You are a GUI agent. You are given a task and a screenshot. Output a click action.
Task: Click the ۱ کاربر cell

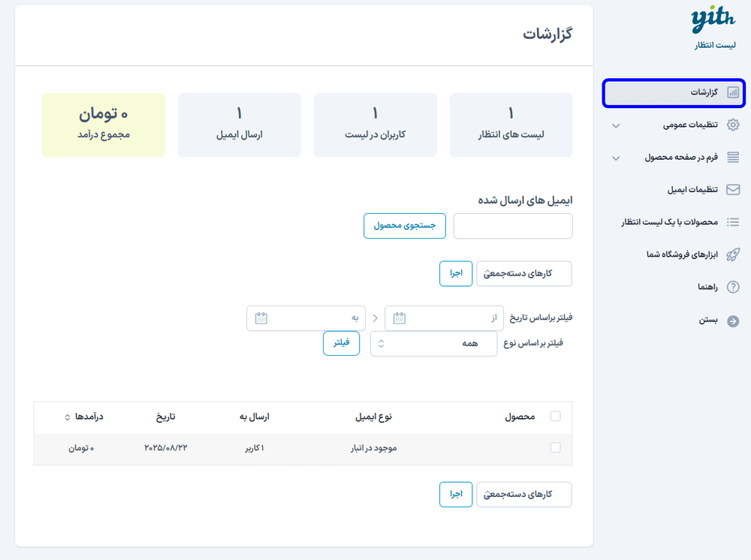click(255, 448)
